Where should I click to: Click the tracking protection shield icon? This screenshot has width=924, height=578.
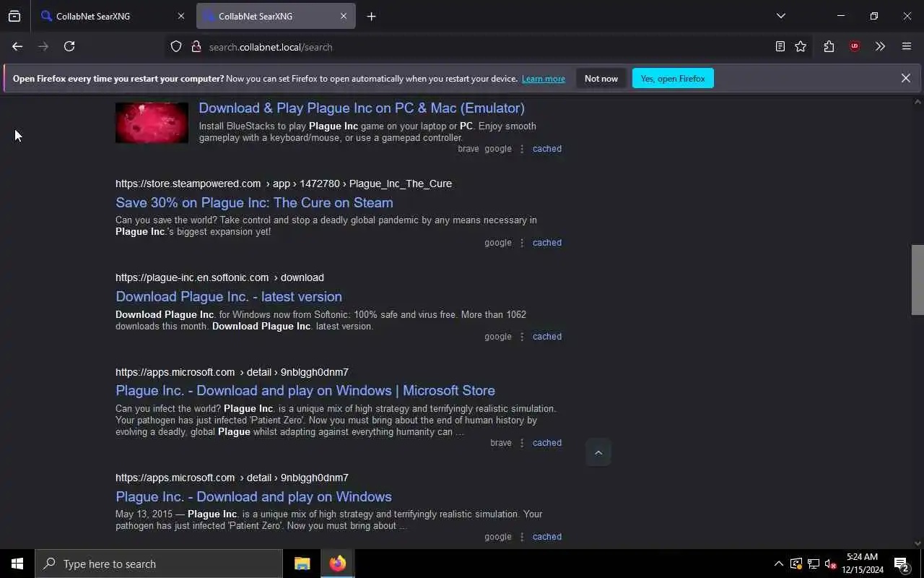(x=176, y=46)
